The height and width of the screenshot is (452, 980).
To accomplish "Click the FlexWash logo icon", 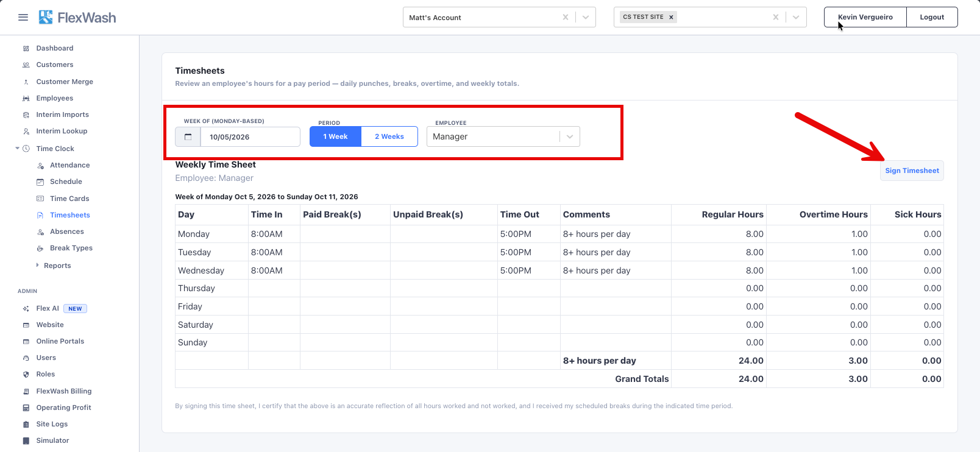I will pyautogui.click(x=46, y=18).
